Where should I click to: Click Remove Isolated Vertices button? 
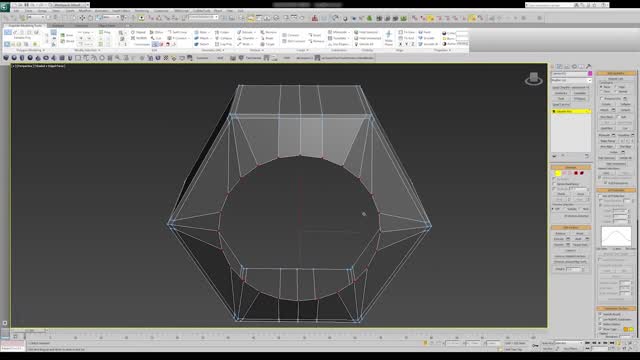click(x=571, y=256)
